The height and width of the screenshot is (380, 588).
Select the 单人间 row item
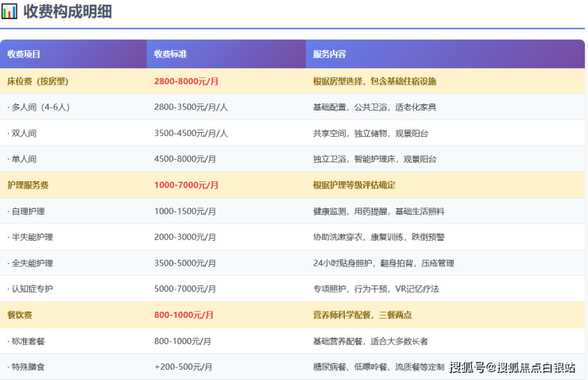[x=22, y=159]
